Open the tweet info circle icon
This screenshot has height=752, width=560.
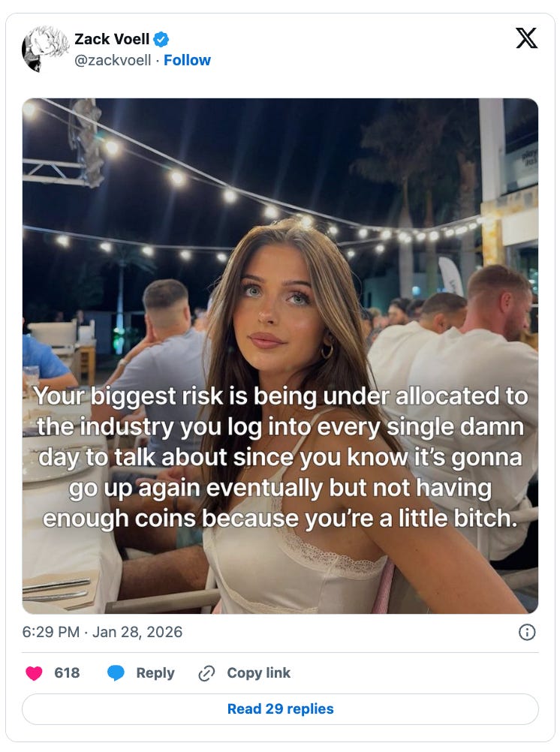pos(527,632)
